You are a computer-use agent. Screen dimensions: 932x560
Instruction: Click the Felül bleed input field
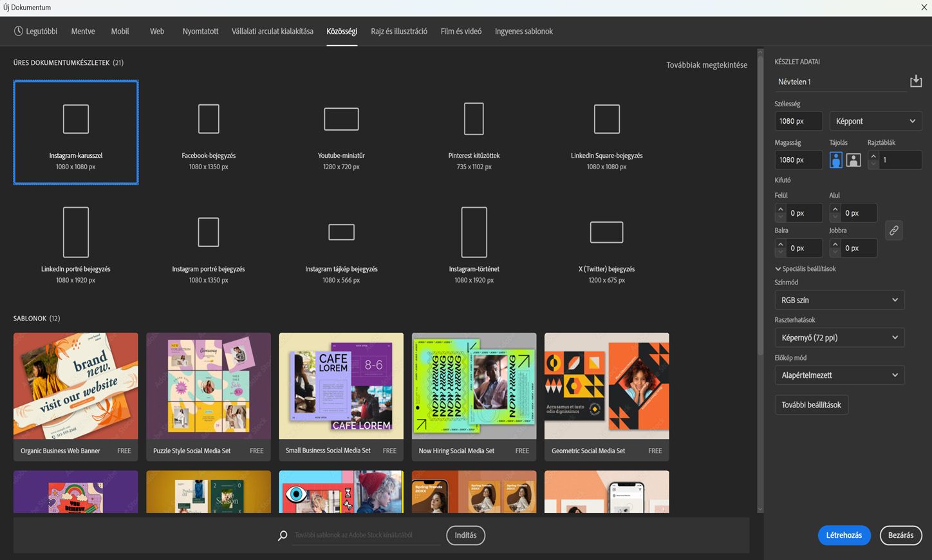pyautogui.click(x=805, y=213)
